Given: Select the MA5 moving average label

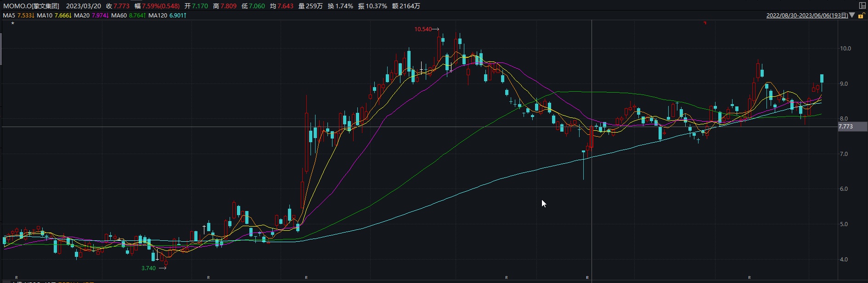Looking at the screenshot, I should (x=9, y=15).
